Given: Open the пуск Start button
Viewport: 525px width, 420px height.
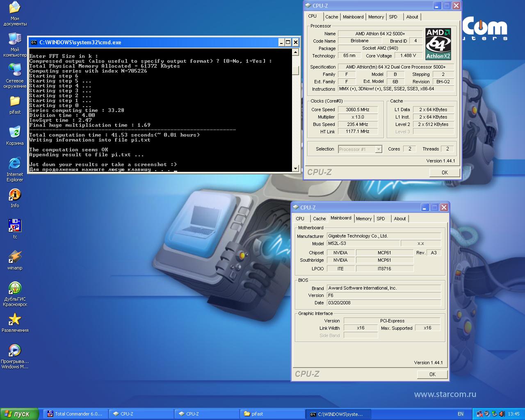Looking at the screenshot, I should point(19,414).
